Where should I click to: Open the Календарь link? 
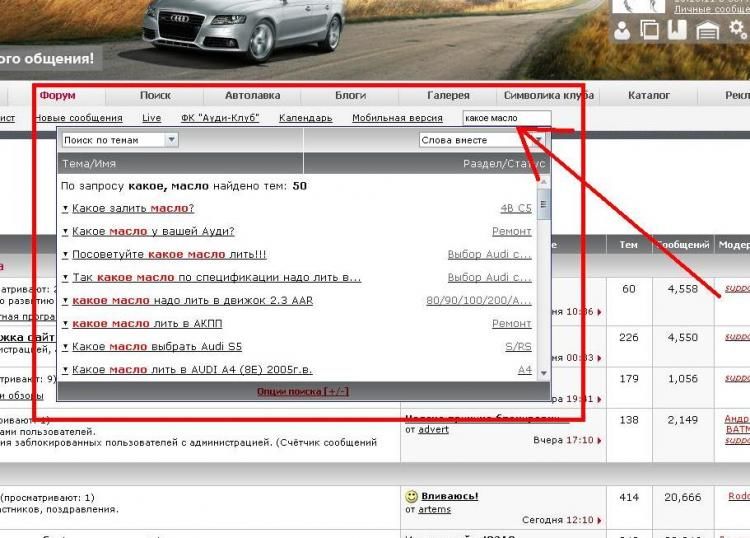(x=305, y=118)
